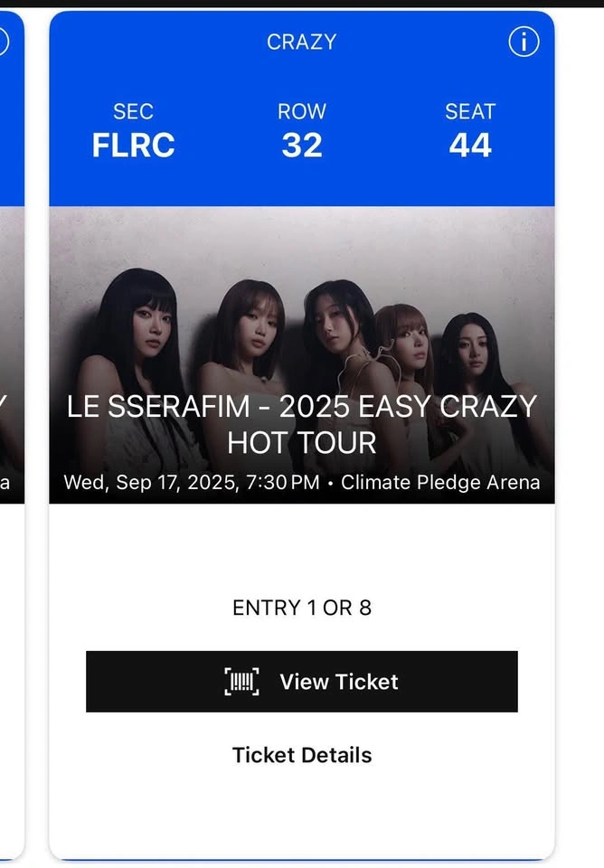Click the seat number 44
The width and height of the screenshot is (604, 868).
pyautogui.click(x=470, y=145)
